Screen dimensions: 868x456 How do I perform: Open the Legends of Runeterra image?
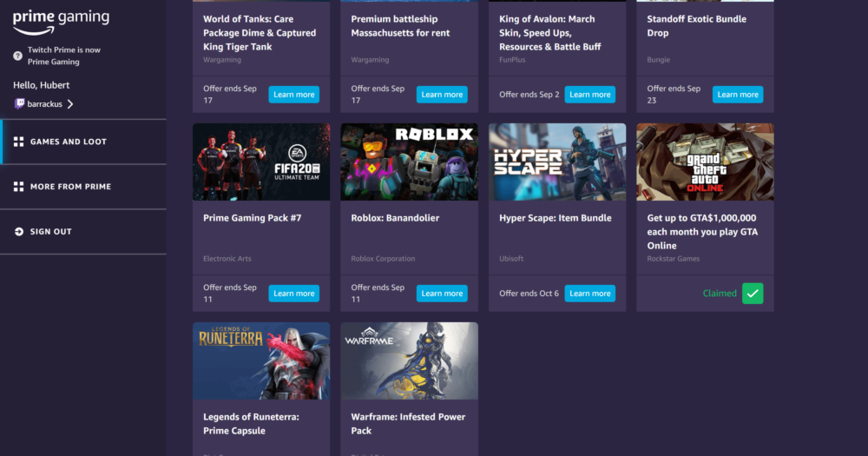click(x=261, y=360)
